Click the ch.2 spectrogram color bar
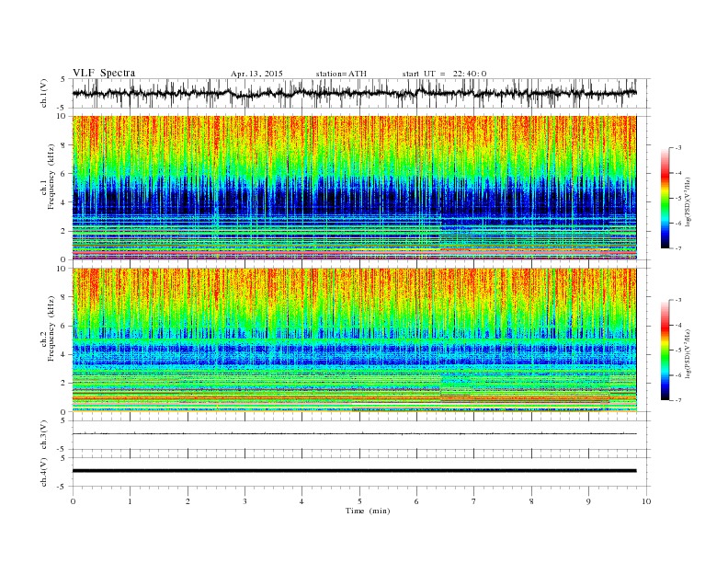728x563 pixels. tap(665, 350)
